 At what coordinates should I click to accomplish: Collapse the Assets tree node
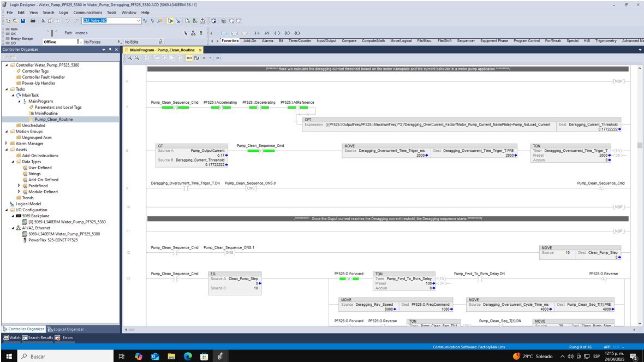point(7,150)
